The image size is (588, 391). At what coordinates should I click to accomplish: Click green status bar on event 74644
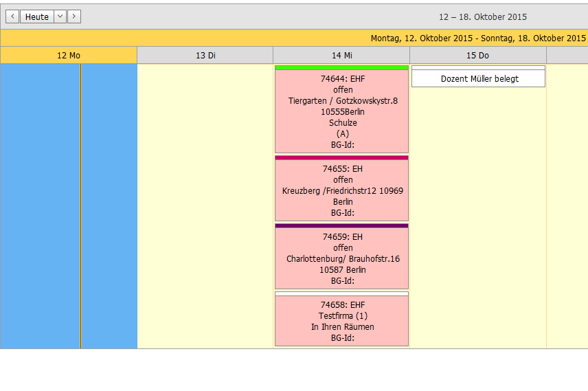click(x=341, y=67)
